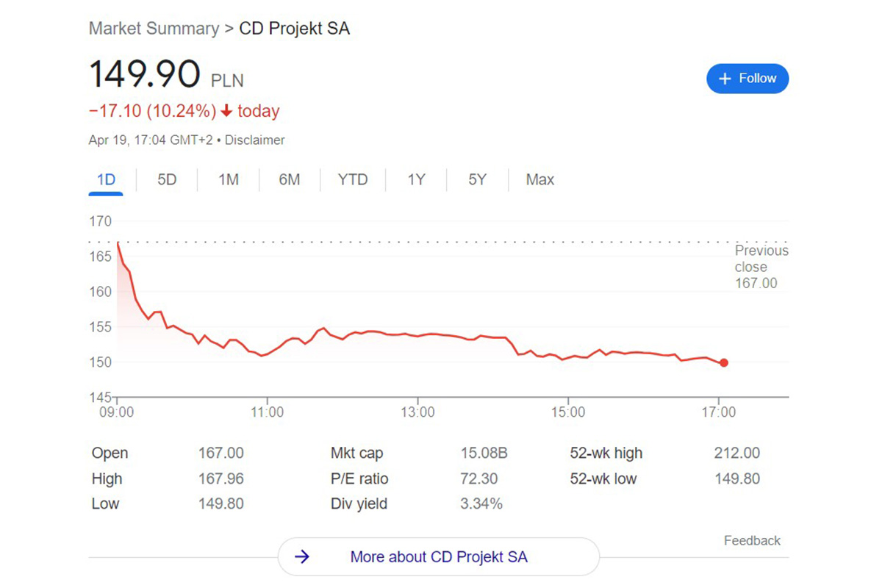This screenshot has width=882, height=588.
Task: View the 1Y performance chart
Action: [x=416, y=179]
